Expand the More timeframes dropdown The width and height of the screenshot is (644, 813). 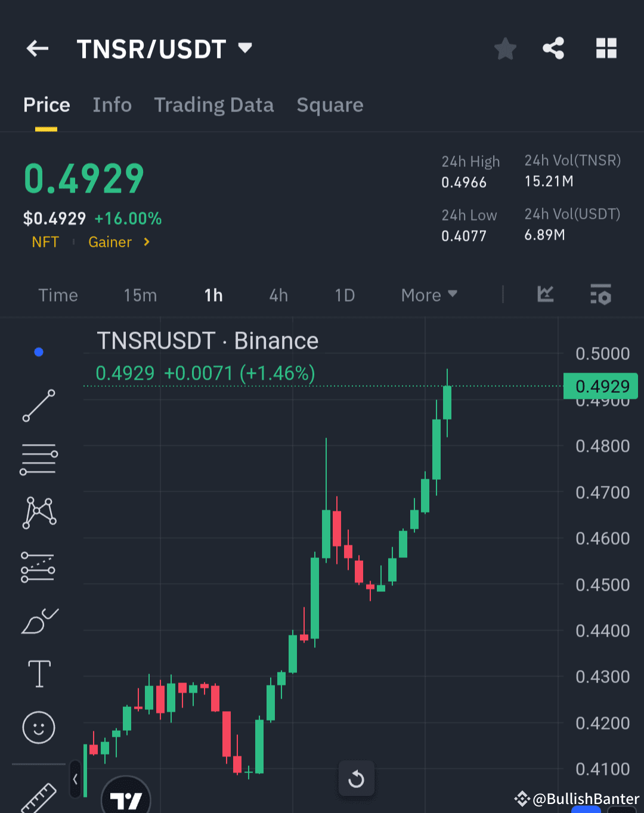[x=428, y=294]
